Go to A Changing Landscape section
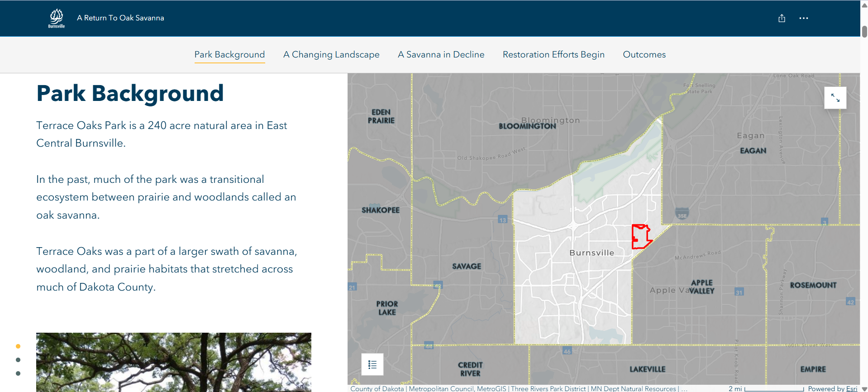Viewport: 868px width, 392px height. (x=331, y=55)
